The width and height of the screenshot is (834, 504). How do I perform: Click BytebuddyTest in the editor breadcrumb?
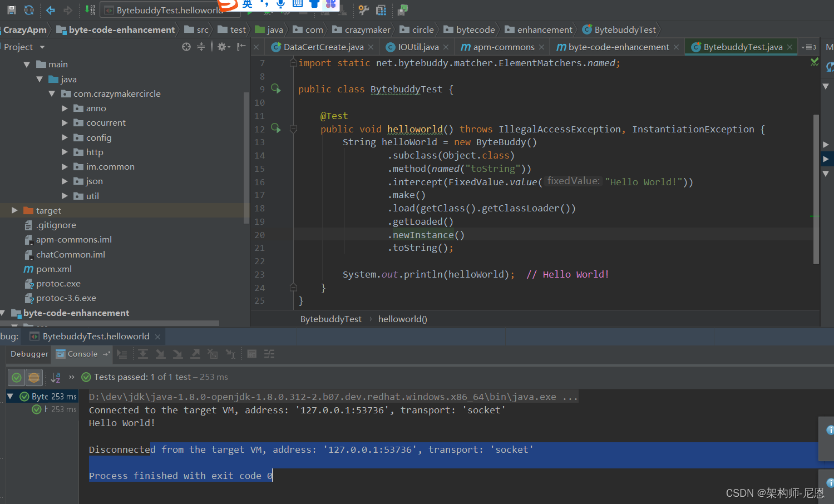(x=331, y=319)
